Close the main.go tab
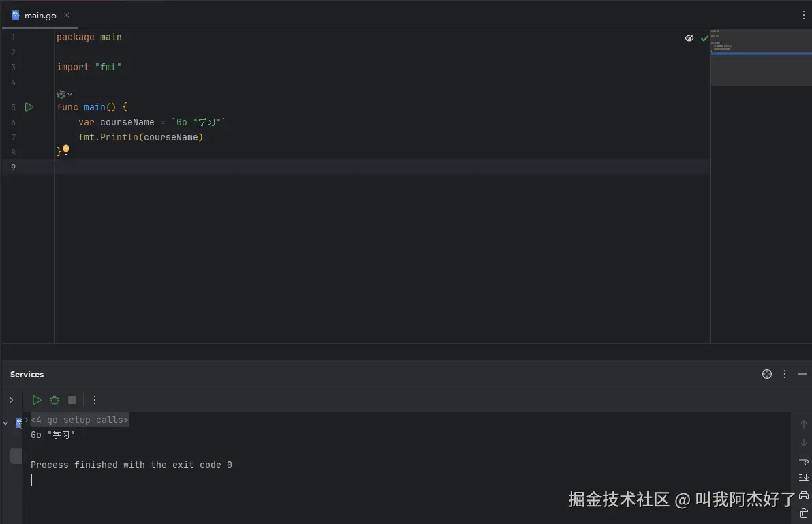Viewport: 812px width, 524px height. tap(67, 15)
